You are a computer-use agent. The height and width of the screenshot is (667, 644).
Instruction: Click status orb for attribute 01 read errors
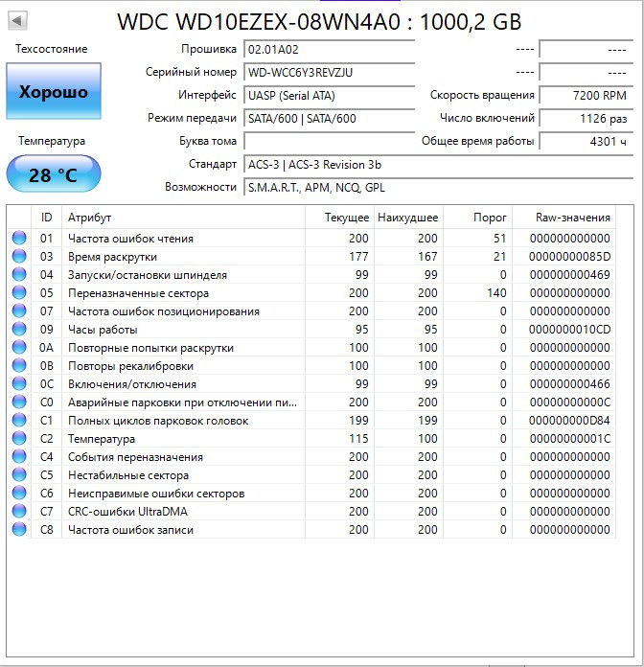tap(19, 239)
